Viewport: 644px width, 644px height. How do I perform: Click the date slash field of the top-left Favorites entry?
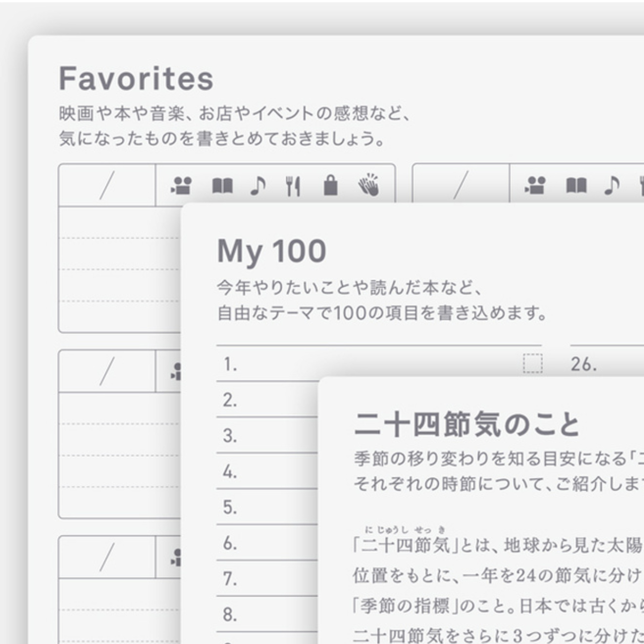tap(107, 185)
